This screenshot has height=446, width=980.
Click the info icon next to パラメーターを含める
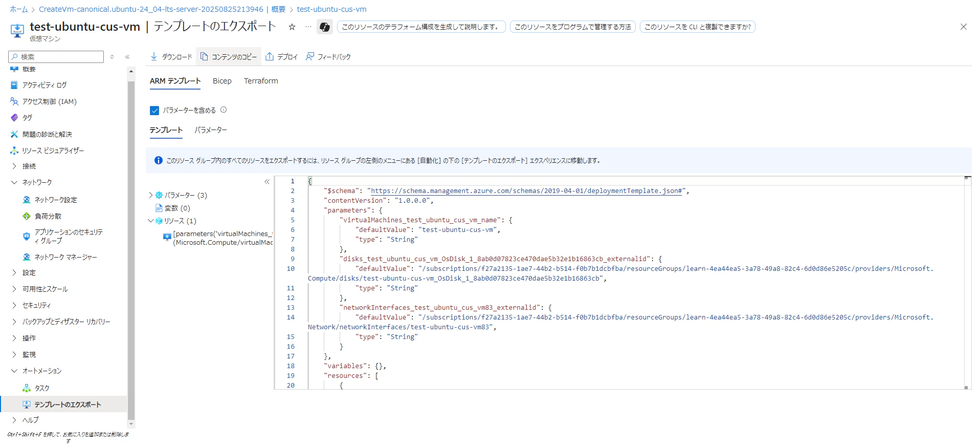(x=224, y=110)
